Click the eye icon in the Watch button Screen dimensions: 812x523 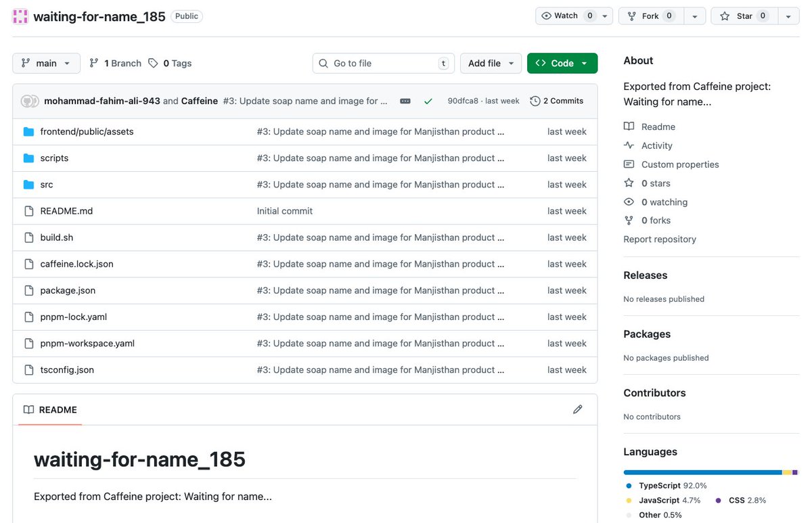547,16
